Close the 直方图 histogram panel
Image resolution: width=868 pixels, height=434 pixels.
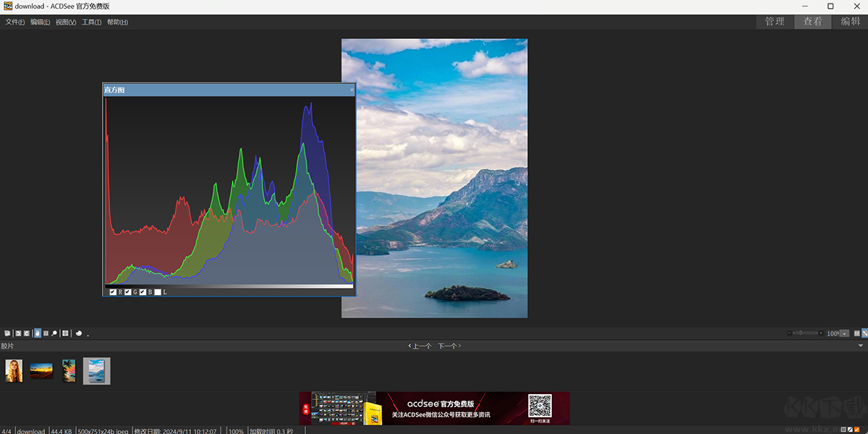(352, 90)
